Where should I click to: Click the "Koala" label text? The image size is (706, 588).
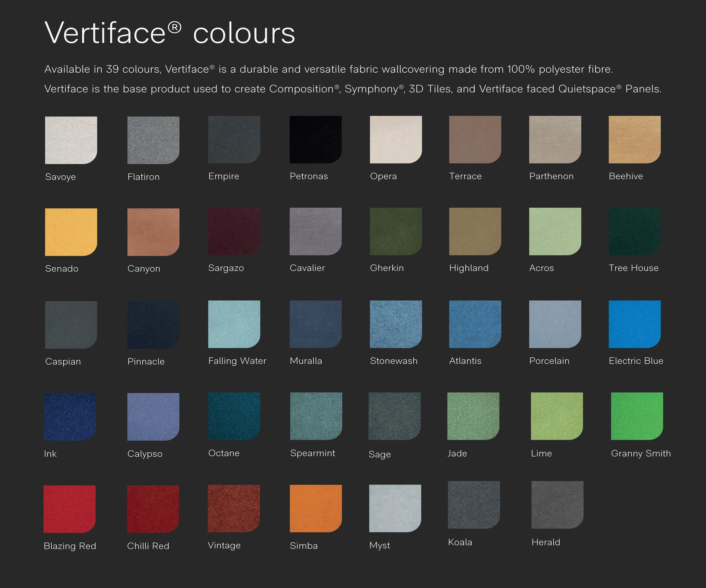pos(460,542)
